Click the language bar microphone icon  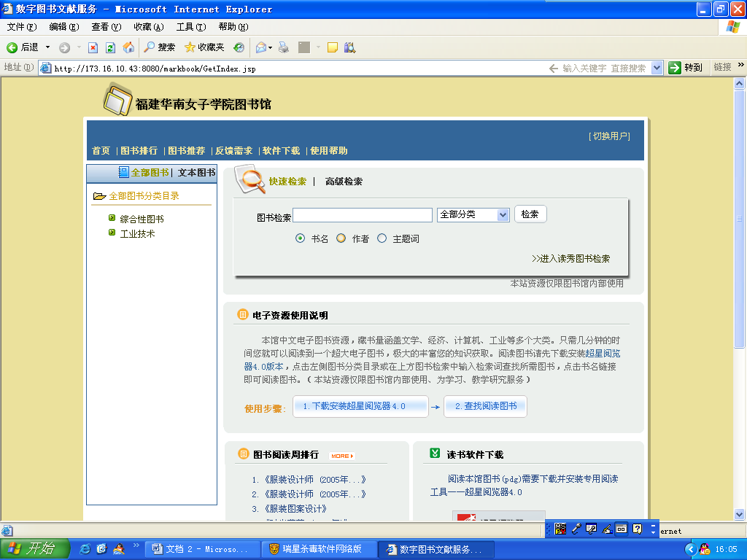tap(576, 529)
